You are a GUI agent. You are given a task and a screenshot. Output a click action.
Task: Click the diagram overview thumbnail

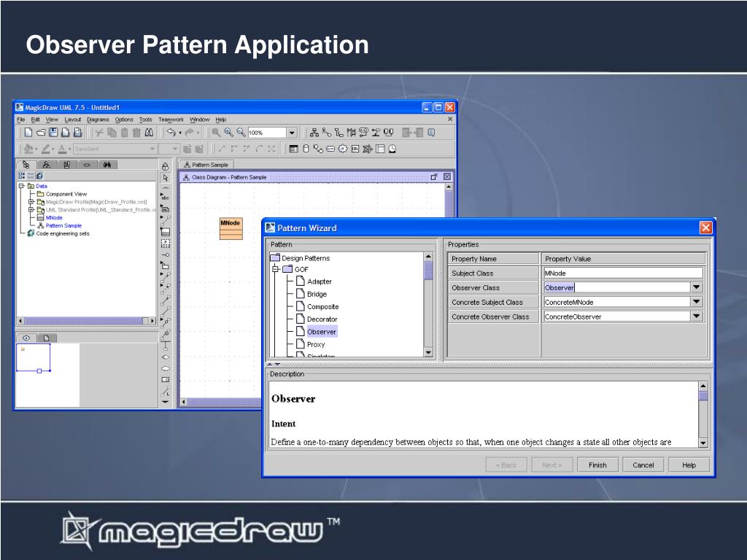34,357
